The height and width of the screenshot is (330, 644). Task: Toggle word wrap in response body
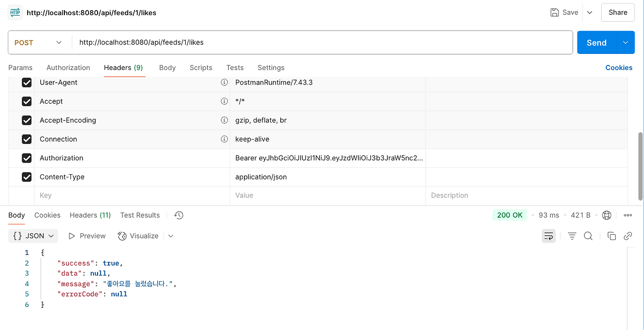click(x=548, y=236)
